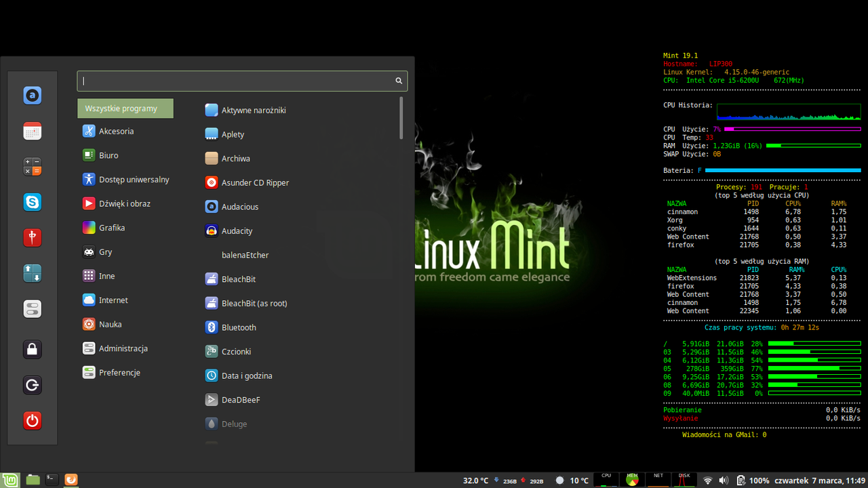This screenshot has width=868, height=488.
Task: Click the red power-off icon
Action: pyautogui.click(x=33, y=421)
